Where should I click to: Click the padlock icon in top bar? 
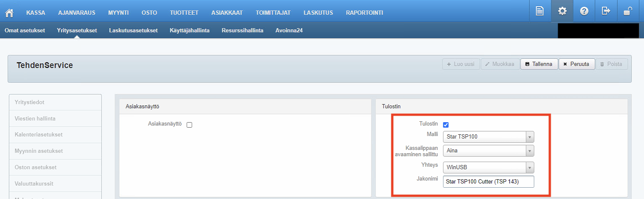click(628, 11)
